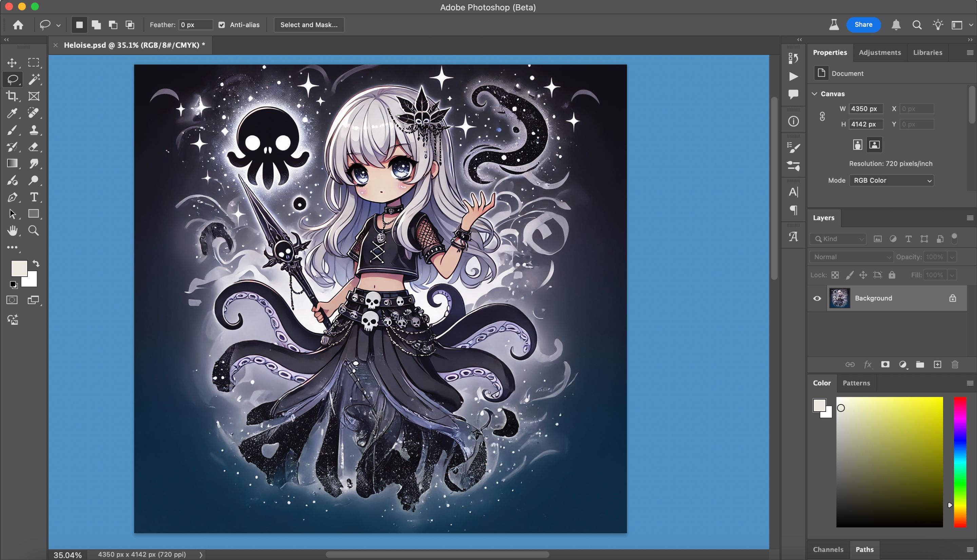The height and width of the screenshot is (560, 977).
Task: Toggle the Anti-alias checkbox
Action: click(222, 25)
